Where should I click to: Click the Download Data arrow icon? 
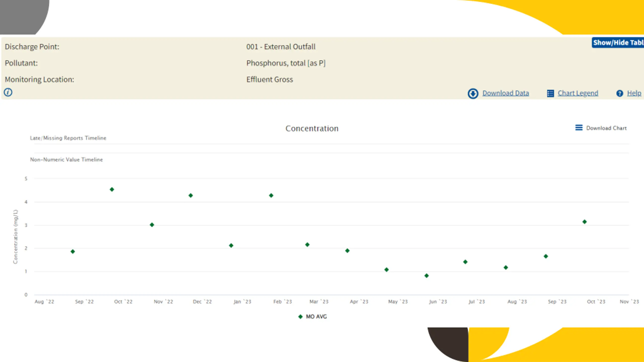(473, 94)
